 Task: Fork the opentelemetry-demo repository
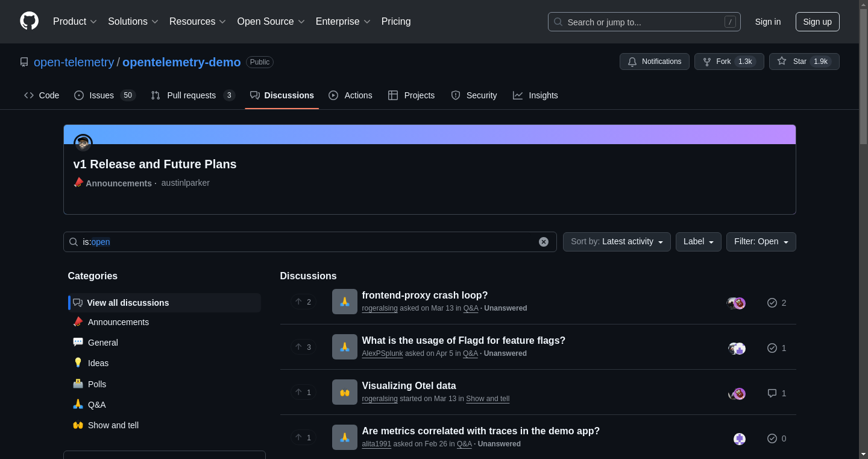729,62
